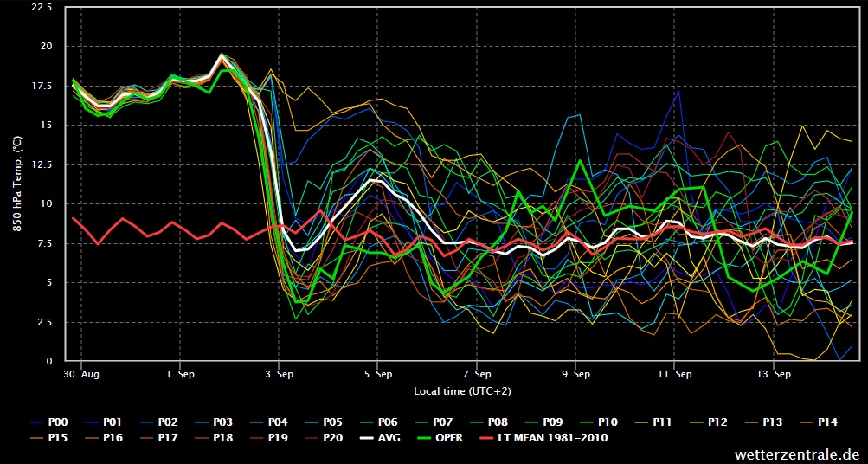The image size is (868, 464).
Task: Click the P18 legend item
Action: pos(214,438)
